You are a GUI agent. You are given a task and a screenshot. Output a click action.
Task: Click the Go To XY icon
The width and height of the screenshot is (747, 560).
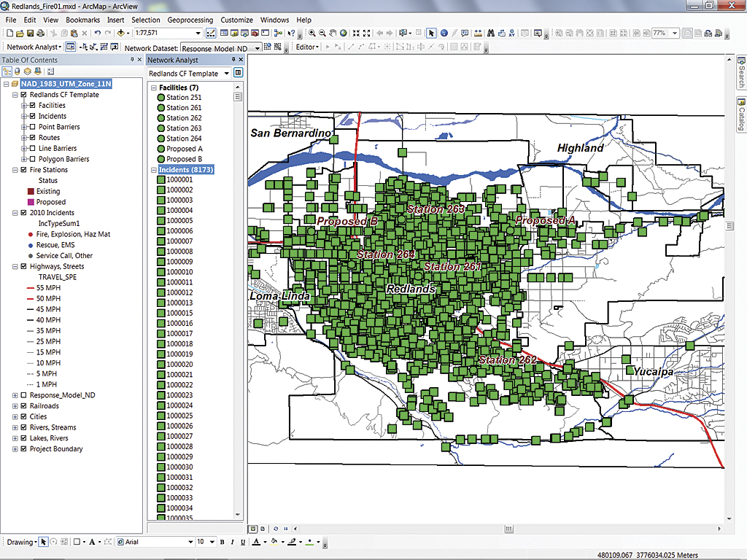click(x=513, y=34)
